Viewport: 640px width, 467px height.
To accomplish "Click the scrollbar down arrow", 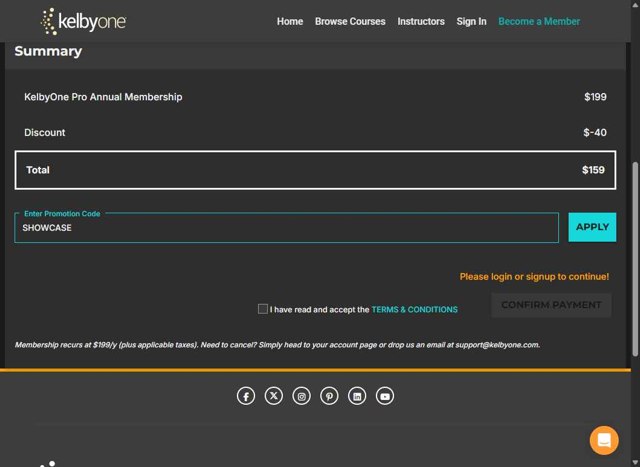I will coord(635,463).
